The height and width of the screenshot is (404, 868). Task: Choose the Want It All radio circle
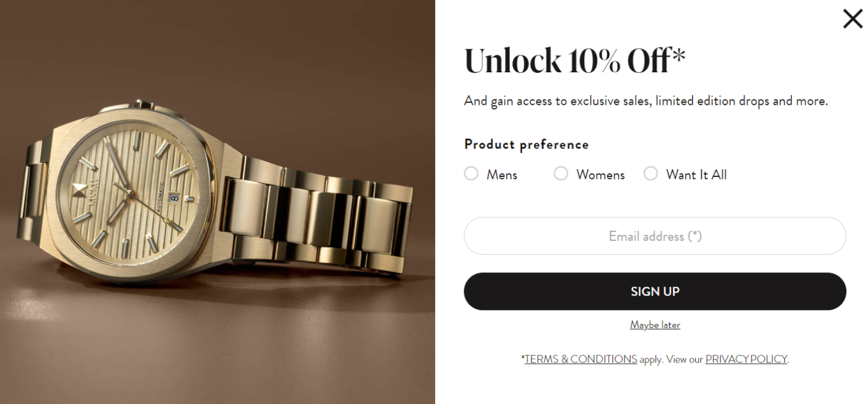tap(651, 173)
